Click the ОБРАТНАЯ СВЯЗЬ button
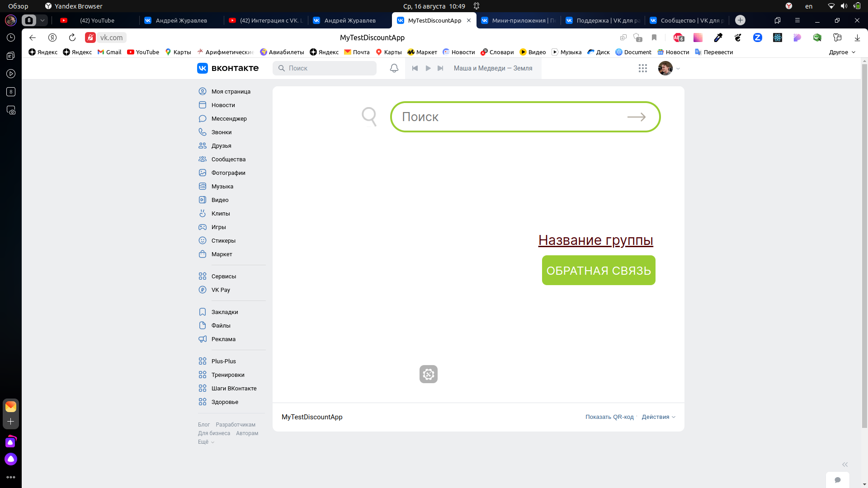The width and height of the screenshot is (868, 488). [x=599, y=270]
